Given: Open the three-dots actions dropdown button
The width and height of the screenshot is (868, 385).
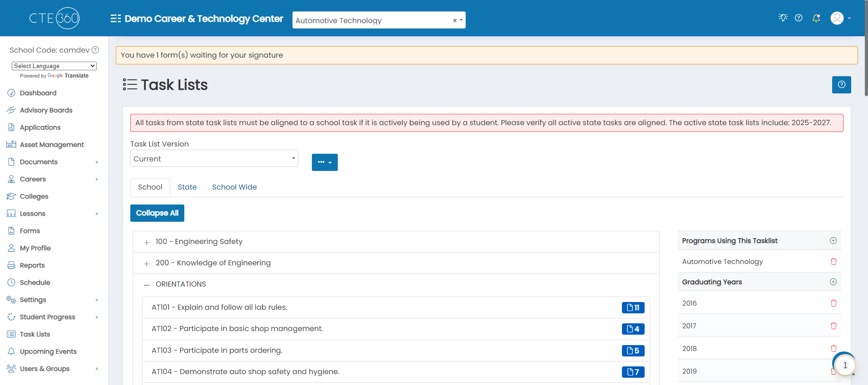Looking at the screenshot, I should click(x=325, y=162).
